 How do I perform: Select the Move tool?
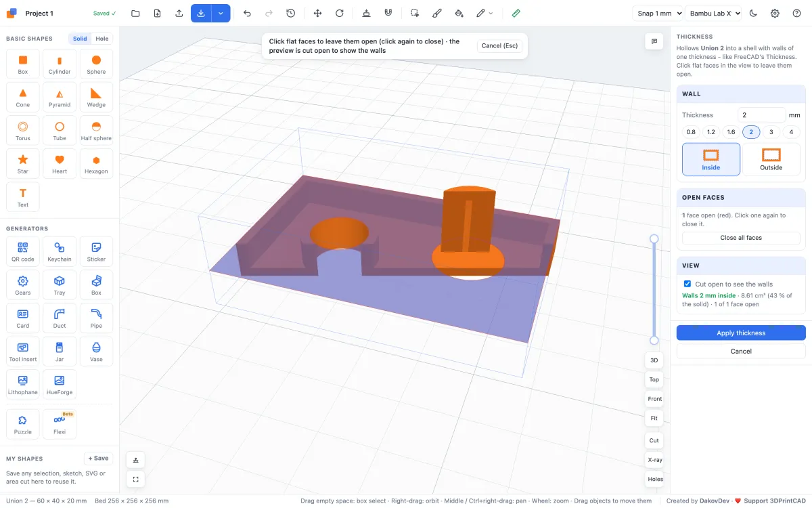tap(318, 13)
